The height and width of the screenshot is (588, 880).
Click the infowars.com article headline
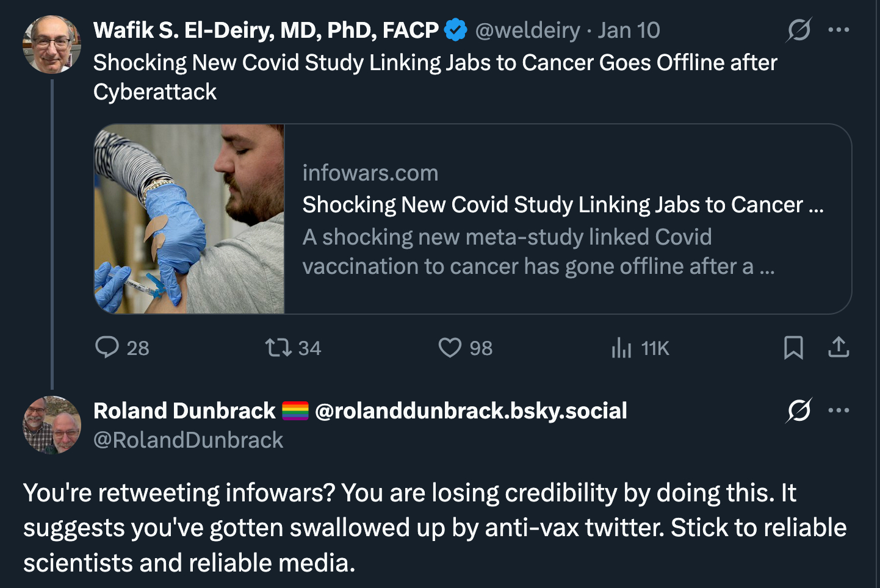(x=563, y=205)
